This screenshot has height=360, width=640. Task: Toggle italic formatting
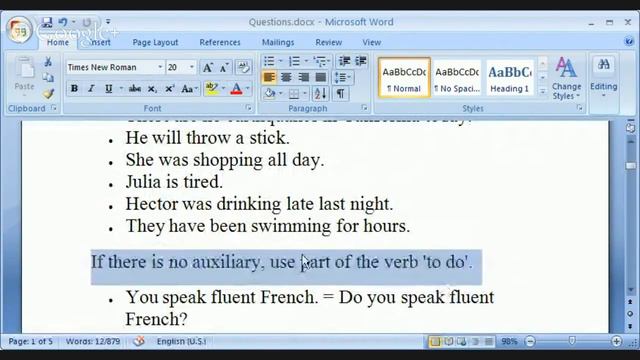tap(91, 88)
